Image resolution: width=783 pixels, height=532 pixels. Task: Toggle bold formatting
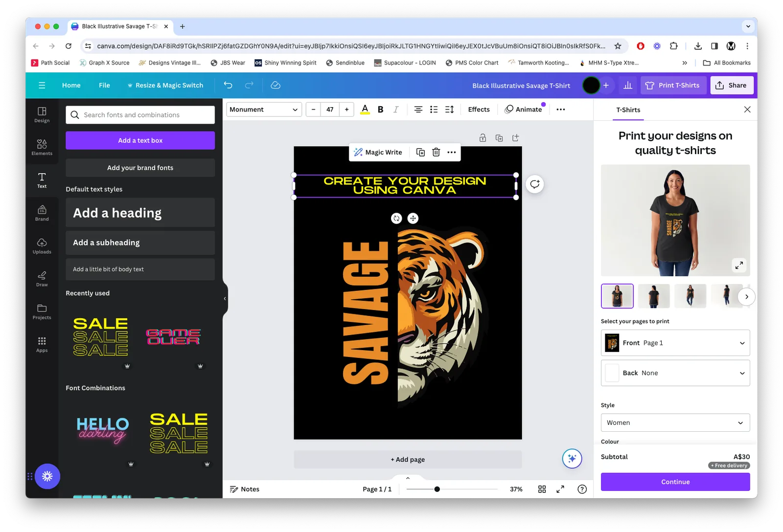click(380, 110)
